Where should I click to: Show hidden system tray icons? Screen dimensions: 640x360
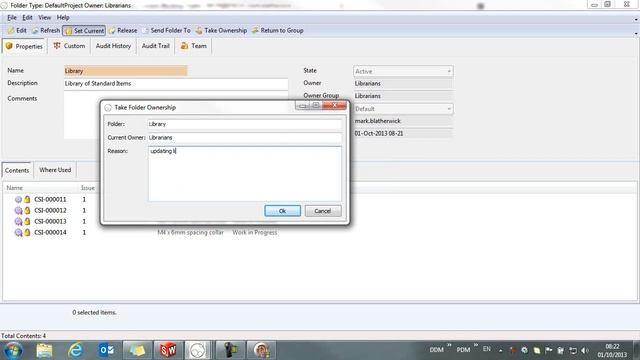(x=501, y=351)
